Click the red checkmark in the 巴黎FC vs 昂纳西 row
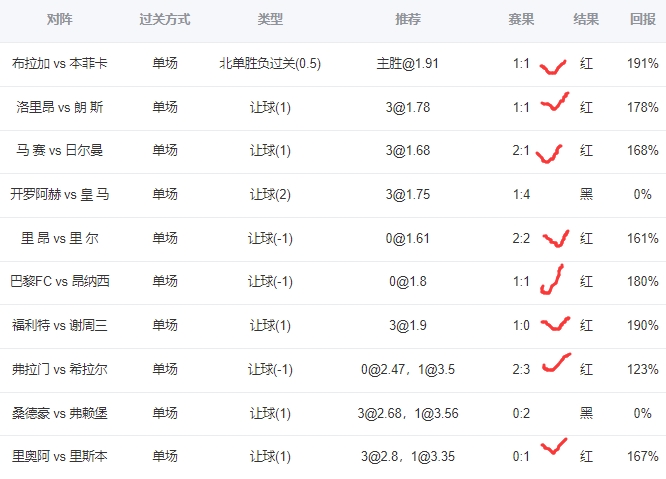 pos(551,280)
